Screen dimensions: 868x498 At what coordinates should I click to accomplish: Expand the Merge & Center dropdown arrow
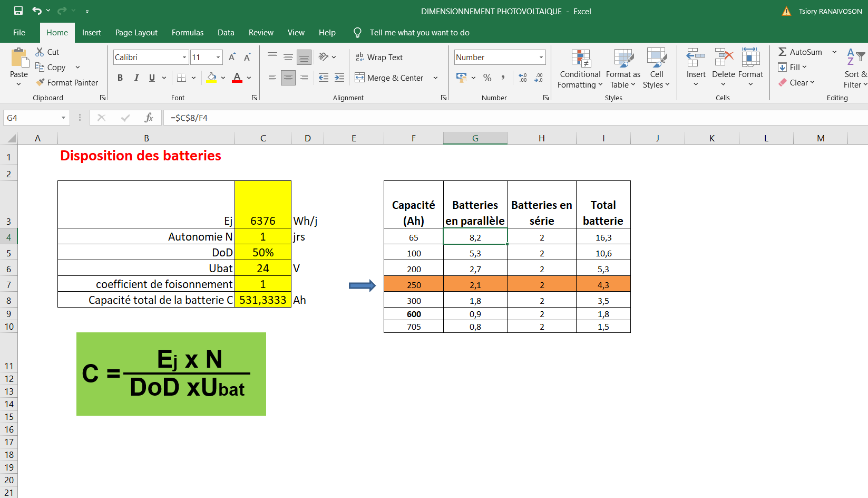(435, 78)
